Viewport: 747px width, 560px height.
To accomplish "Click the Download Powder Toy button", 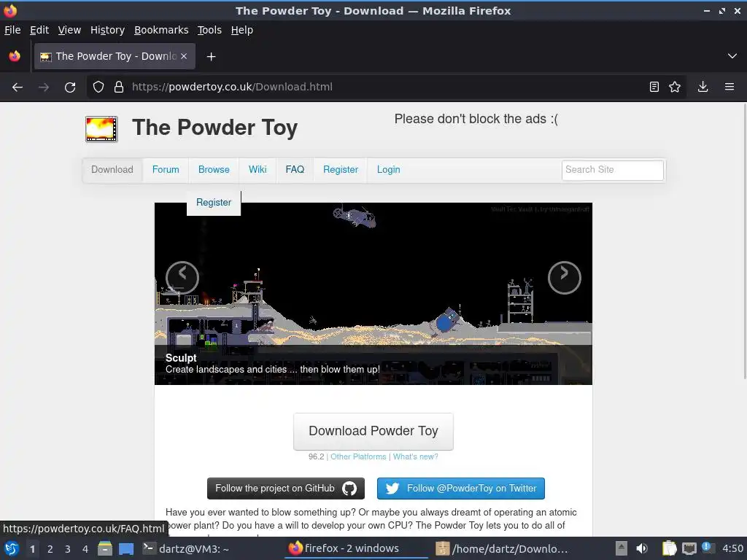I will tap(373, 432).
